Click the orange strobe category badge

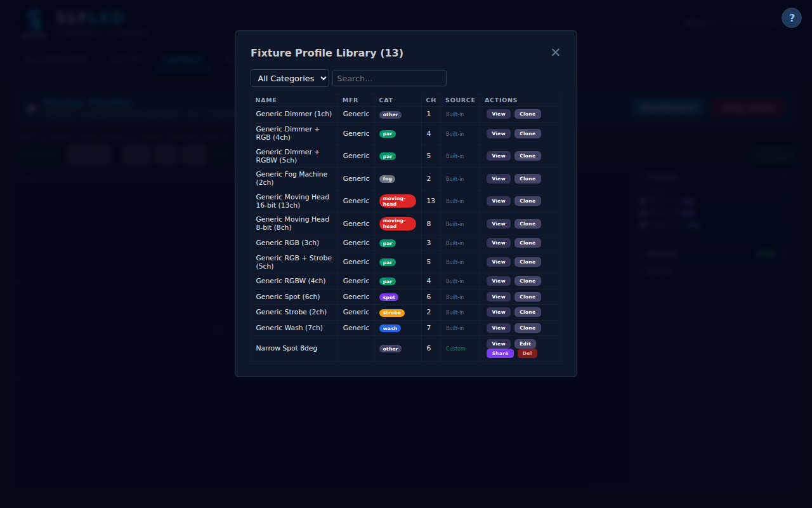pos(391,312)
